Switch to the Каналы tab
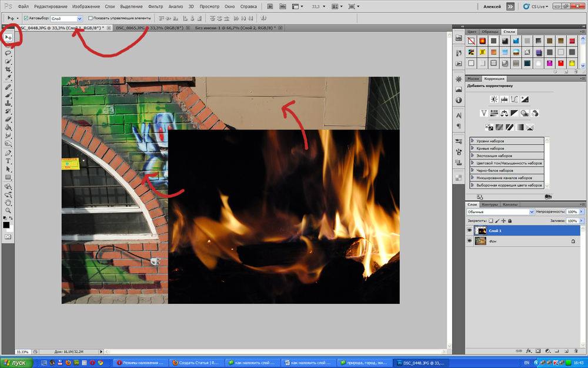The width and height of the screenshot is (588, 368). tap(509, 204)
